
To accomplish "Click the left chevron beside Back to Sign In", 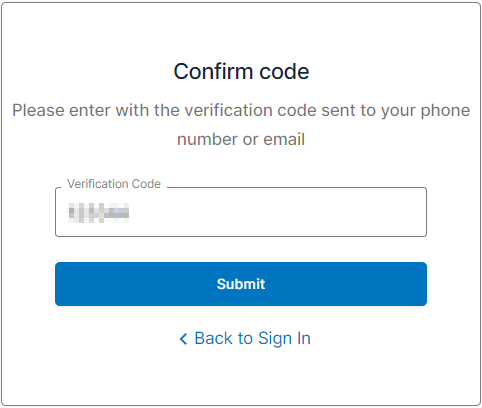I will click(183, 339).
